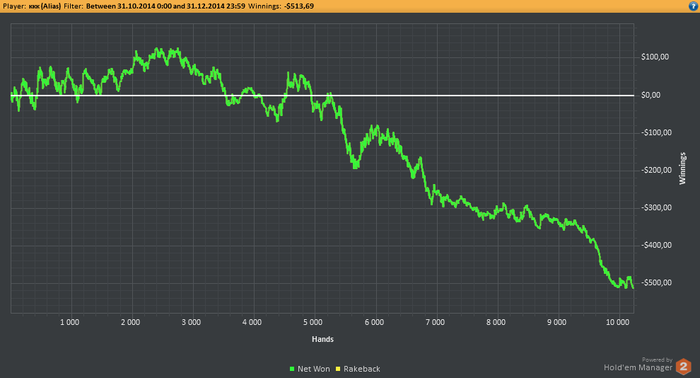The height and width of the screenshot is (378, 700).
Task: Click the green Net Won color swatch
Action: click(292, 369)
